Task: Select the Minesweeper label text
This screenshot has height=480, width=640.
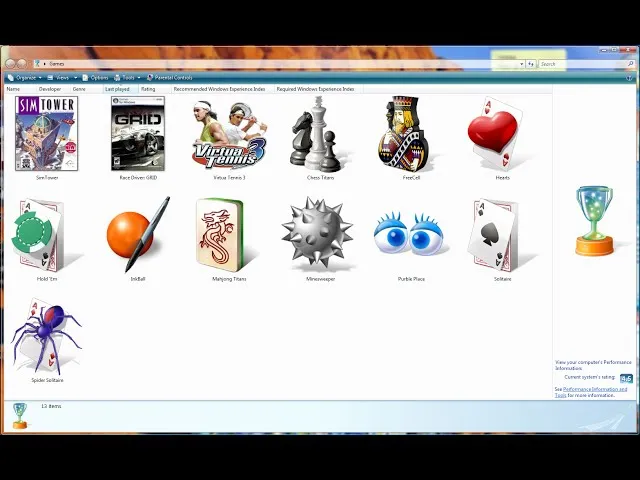Action: (320, 279)
